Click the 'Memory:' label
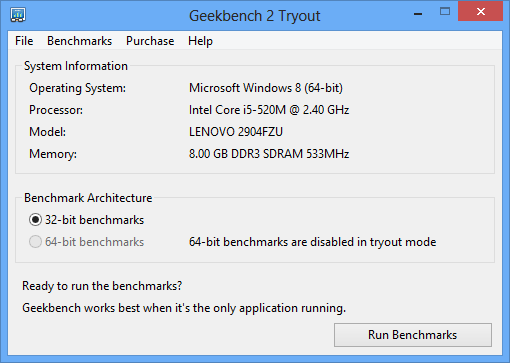This screenshot has height=363, width=510. click(53, 154)
